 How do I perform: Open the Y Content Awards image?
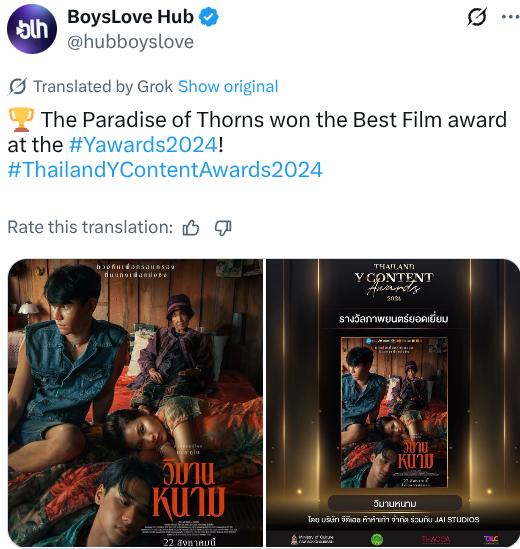pyautogui.click(x=393, y=402)
